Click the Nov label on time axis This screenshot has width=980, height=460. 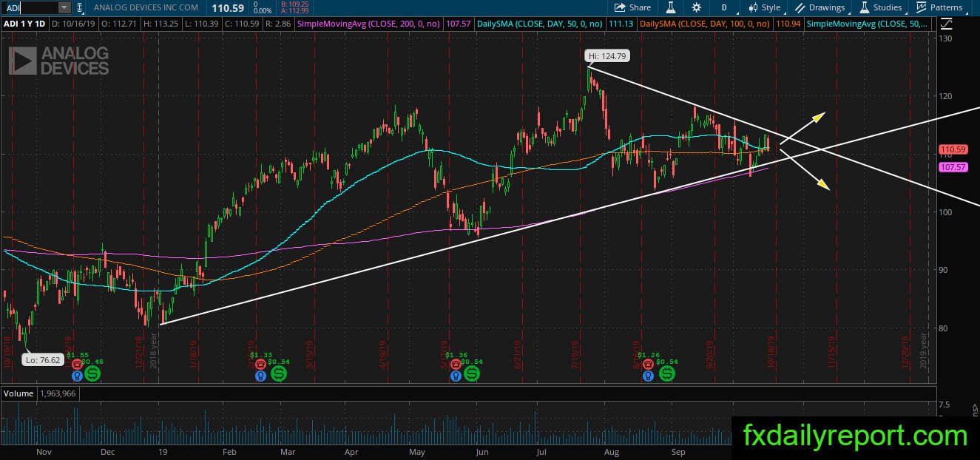click(44, 451)
